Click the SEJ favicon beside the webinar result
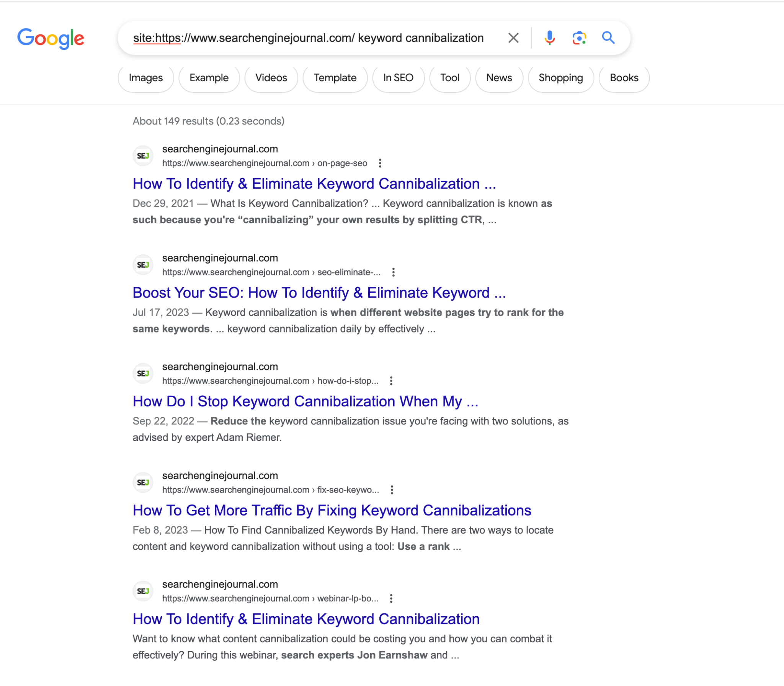This screenshot has height=686, width=784. [143, 591]
